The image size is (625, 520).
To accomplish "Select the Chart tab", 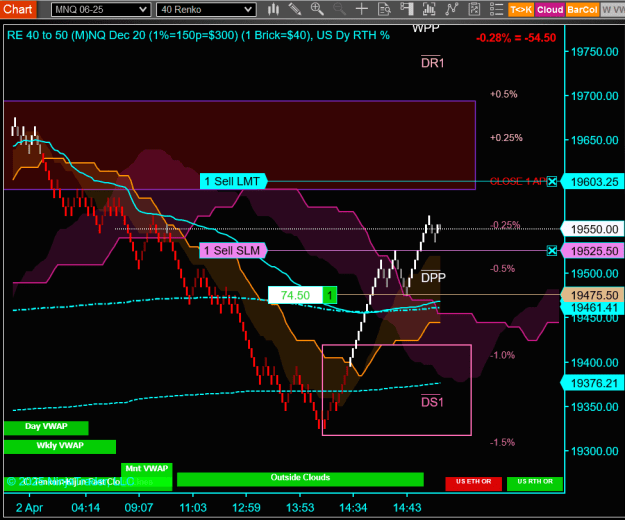I will click(18, 9).
